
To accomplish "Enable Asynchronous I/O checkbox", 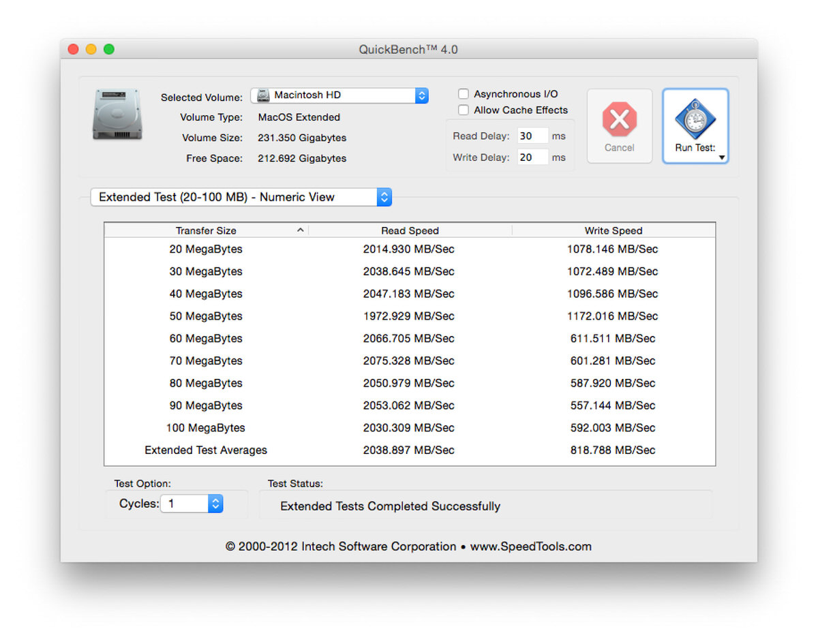I will click(x=464, y=94).
